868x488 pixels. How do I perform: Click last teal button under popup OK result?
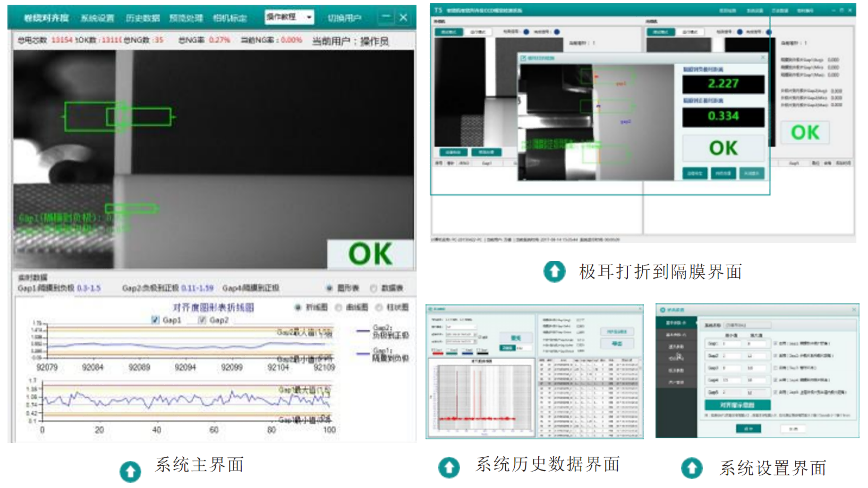click(x=752, y=173)
